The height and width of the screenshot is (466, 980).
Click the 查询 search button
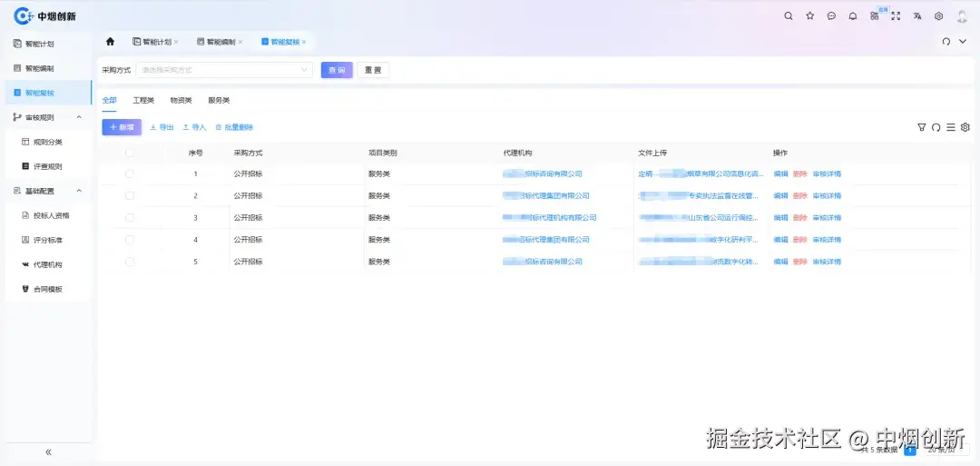(x=337, y=70)
